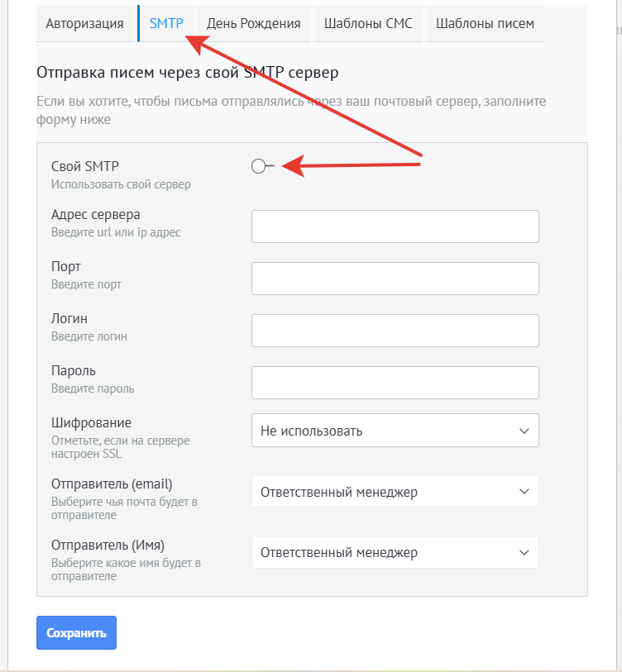The width and height of the screenshot is (622, 672).
Task: Open the Отправитель (Имя) dropdown
Action: pos(395,552)
